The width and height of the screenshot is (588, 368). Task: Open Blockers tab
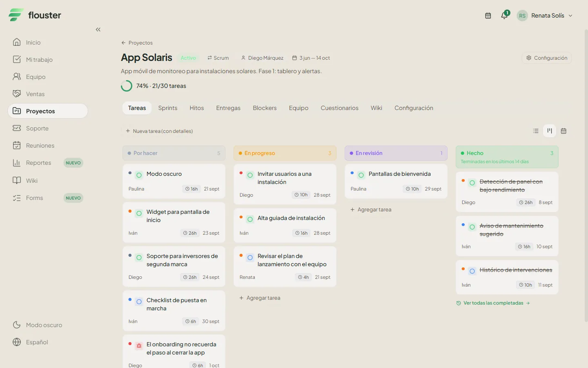(x=265, y=108)
